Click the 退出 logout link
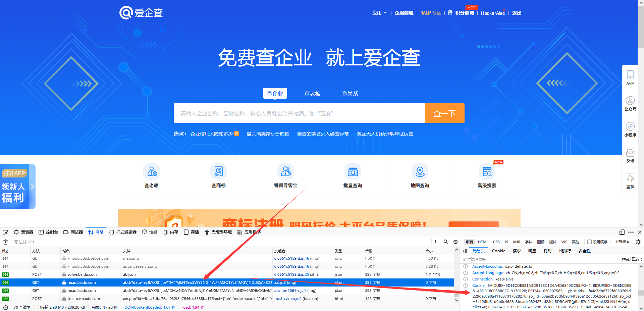 517,13
